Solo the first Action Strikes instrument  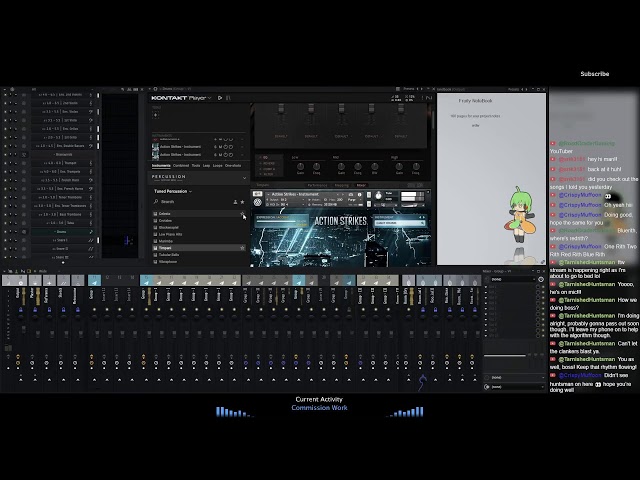[x=216, y=147]
